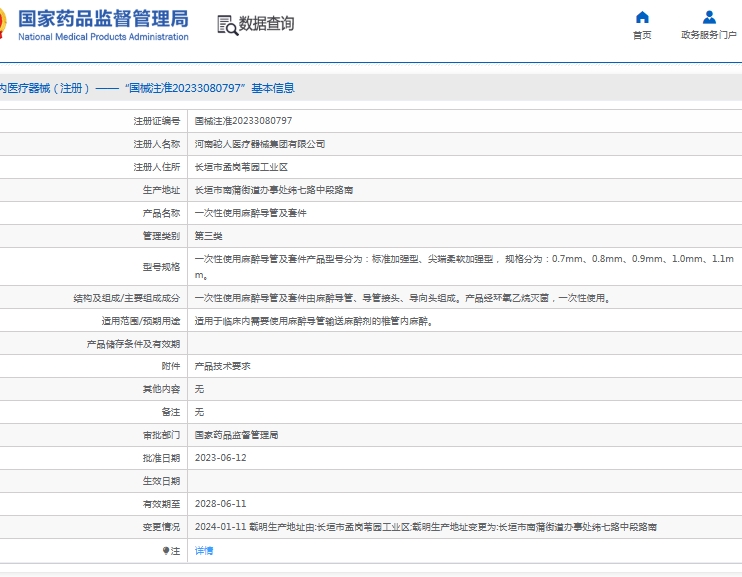
Task: Click the 生产地址 row label
Action: click(x=161, y=190)
